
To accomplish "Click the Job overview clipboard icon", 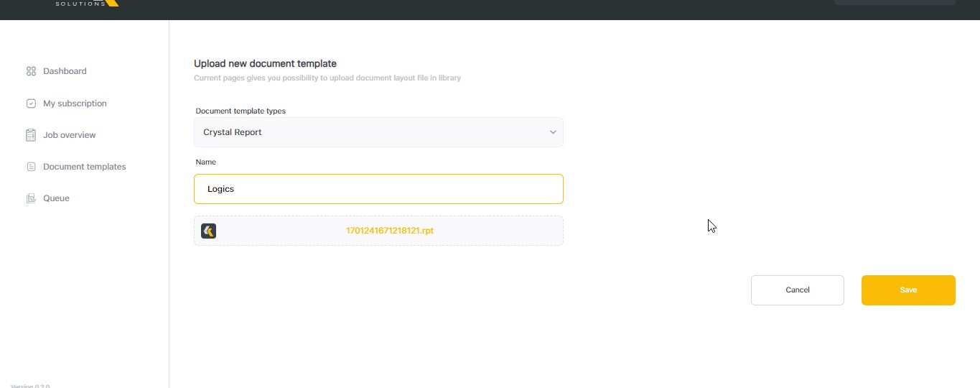I will click(x=31, y=135).
